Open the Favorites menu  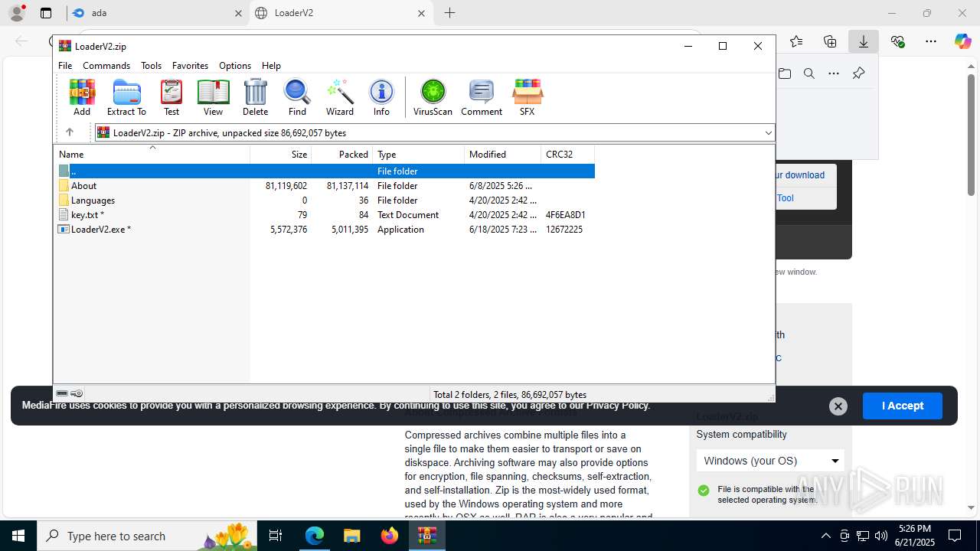tap(190, 66)
